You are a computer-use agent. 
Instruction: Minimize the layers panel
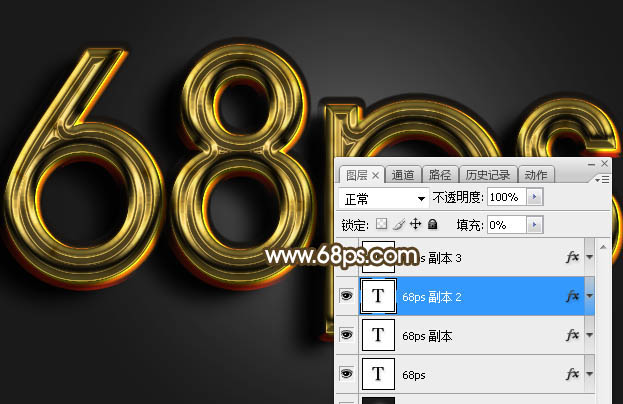[591, 164]
